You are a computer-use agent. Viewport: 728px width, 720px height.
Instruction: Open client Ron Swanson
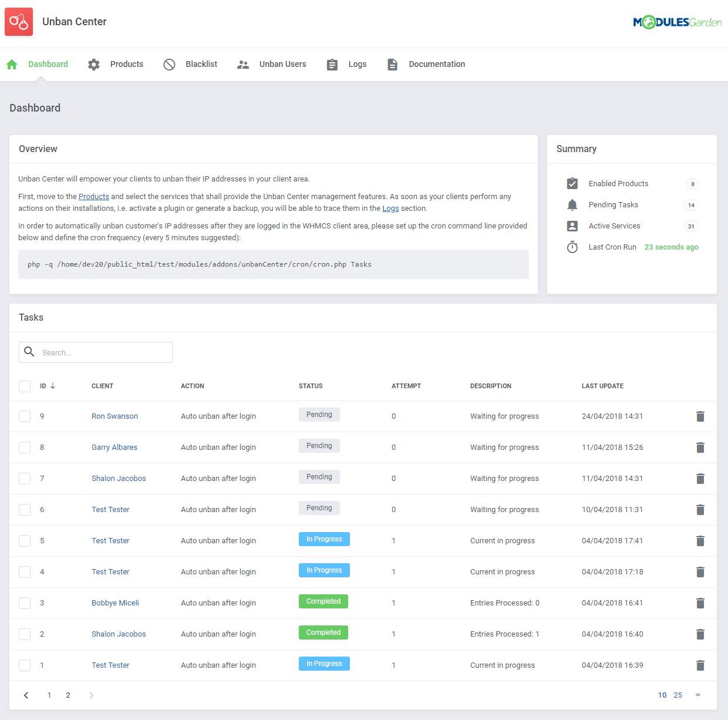(114, 416)
